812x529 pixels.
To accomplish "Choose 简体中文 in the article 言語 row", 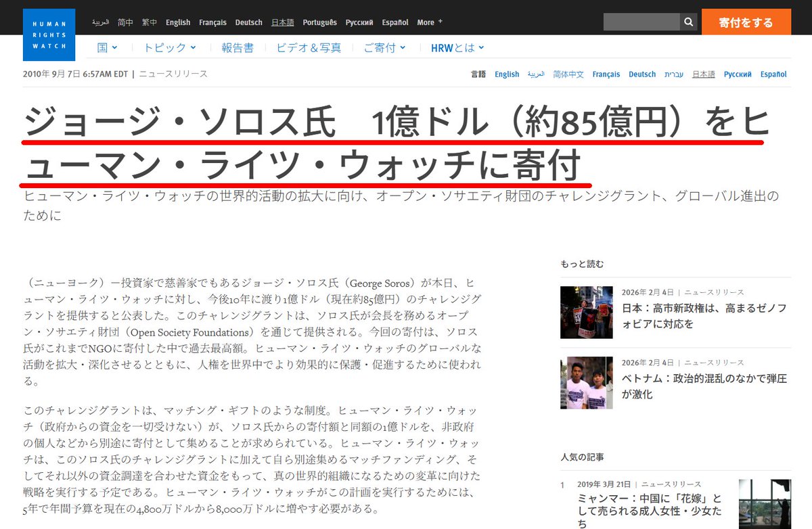I will click(x=568, y=74).
